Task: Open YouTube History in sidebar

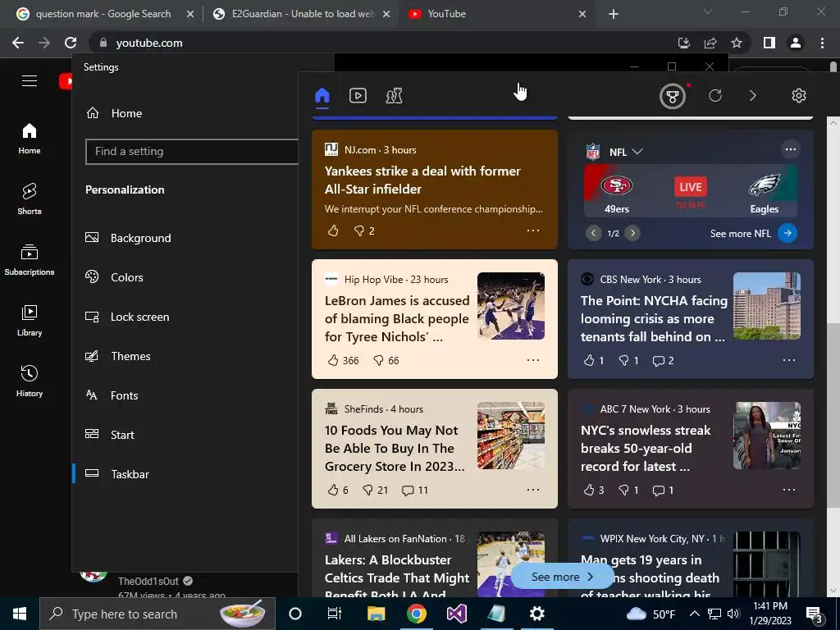Action: [30, 381]
